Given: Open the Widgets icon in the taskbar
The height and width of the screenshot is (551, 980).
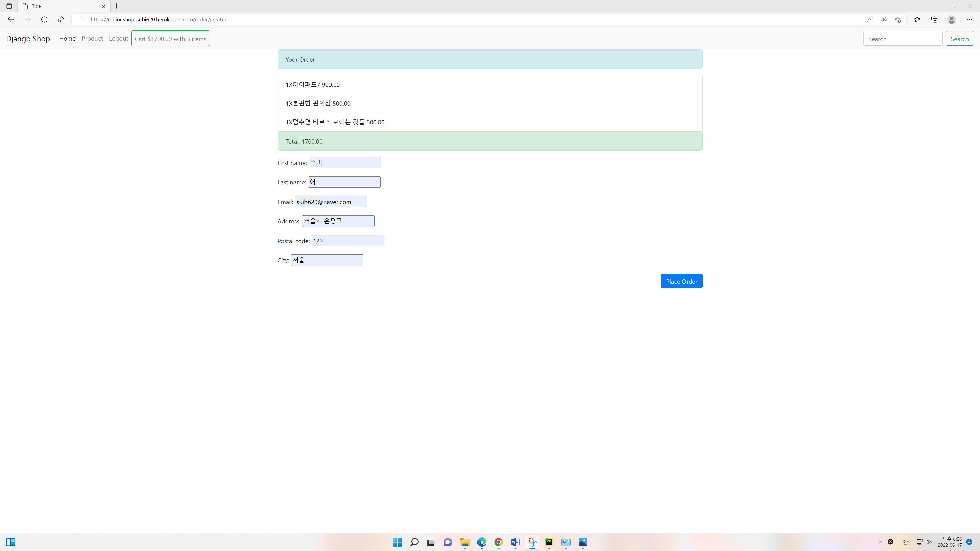Looking at the screenshot, I should (x=11, y=542).
